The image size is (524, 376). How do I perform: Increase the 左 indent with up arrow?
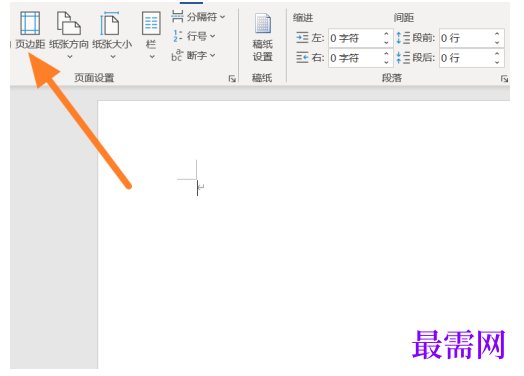(386, 34)
